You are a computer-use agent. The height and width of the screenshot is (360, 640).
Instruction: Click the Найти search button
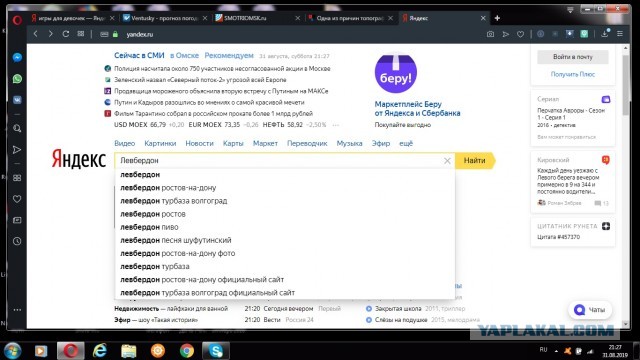(475, 160)
